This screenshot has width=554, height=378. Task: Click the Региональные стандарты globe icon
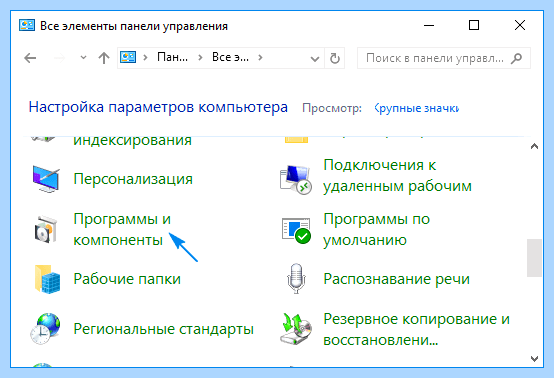[x=45, y=329]
